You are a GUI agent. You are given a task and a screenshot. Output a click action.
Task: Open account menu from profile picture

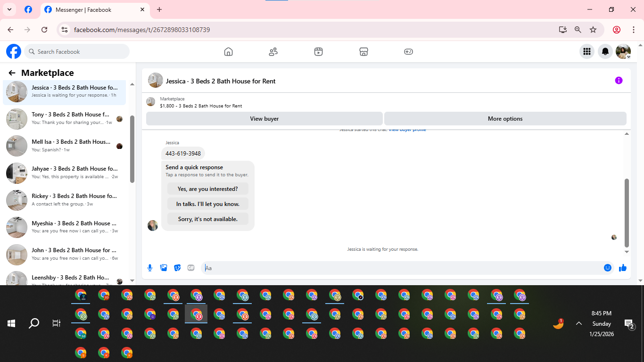(x=623, y=51)
